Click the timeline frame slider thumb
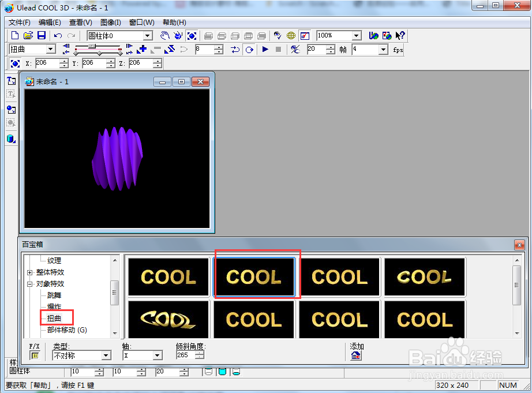Image resolution: width=532 pixels, height=393 pixels. [92, 46]
